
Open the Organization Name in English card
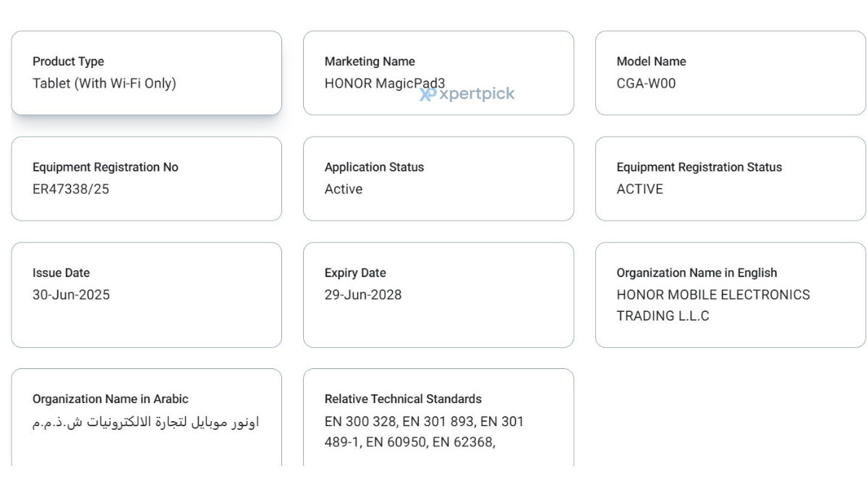[x=731, y=295]
